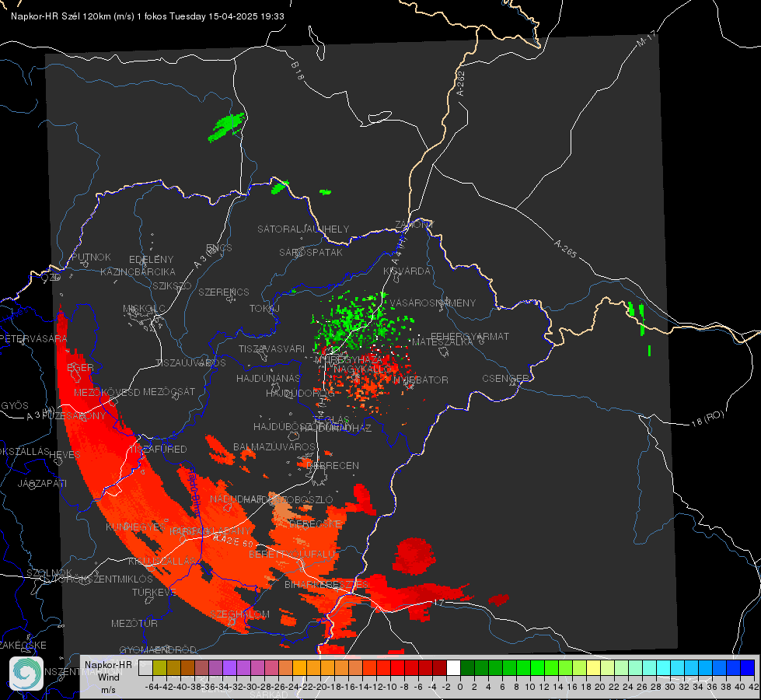Click the teal swirl logo icon
The height and width of the screenshot is (700, 761).
[x=26, y=674]
